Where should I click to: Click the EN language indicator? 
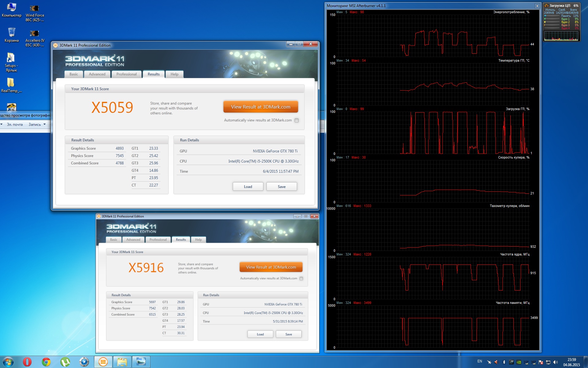(480, 361)
